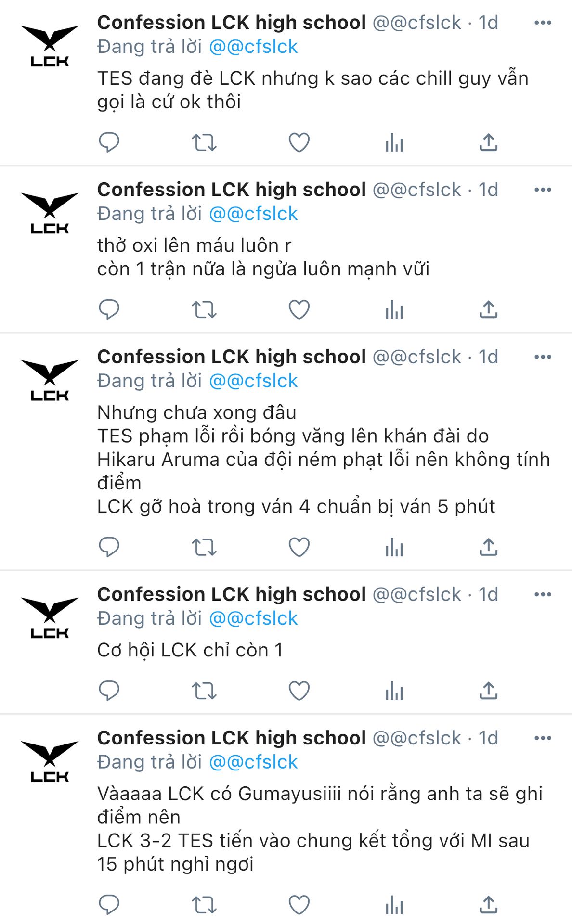Reply to the 'Cơ hội LCK chỉ còn 1' tweet
This screenshot has height=924, width=572.
pos(109,691)
